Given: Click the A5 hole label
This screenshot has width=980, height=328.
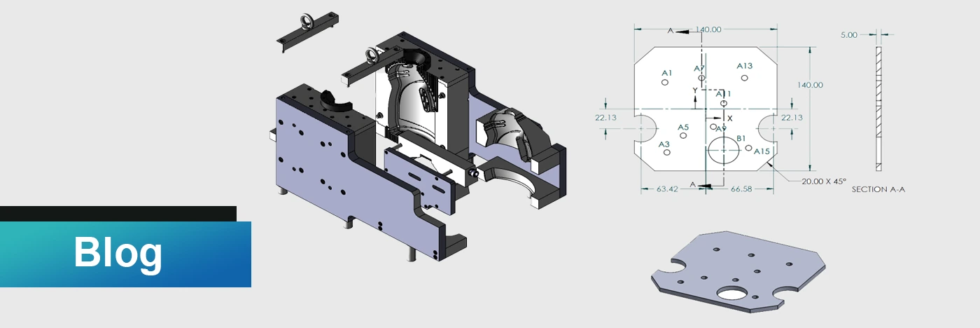Looking at the screenshot, I should point(683,128).
